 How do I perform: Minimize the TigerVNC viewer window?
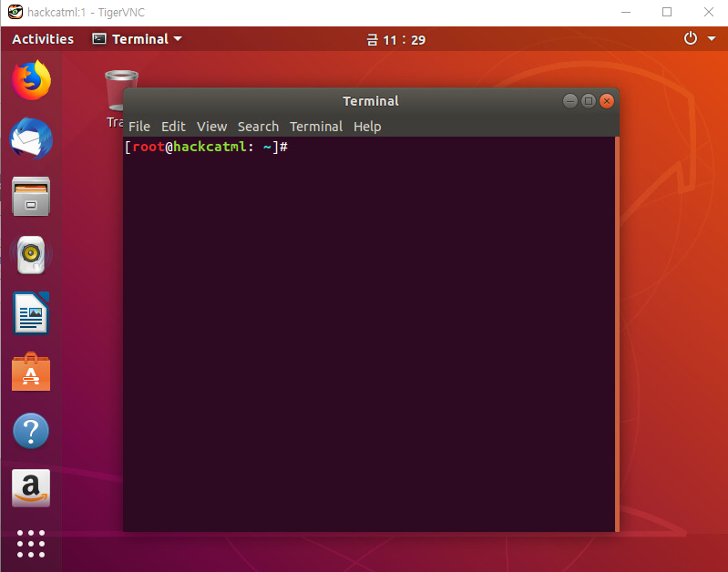626,12
